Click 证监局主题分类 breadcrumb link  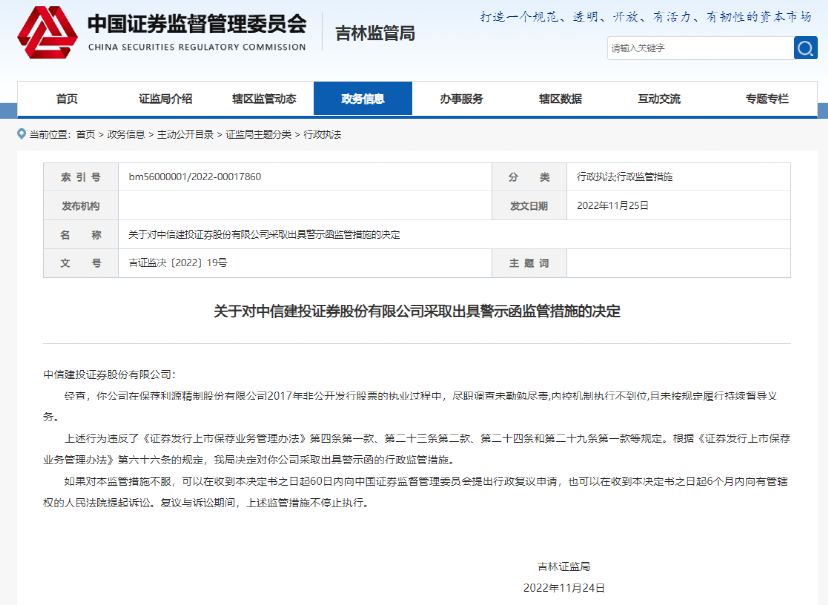click(258, 134)
